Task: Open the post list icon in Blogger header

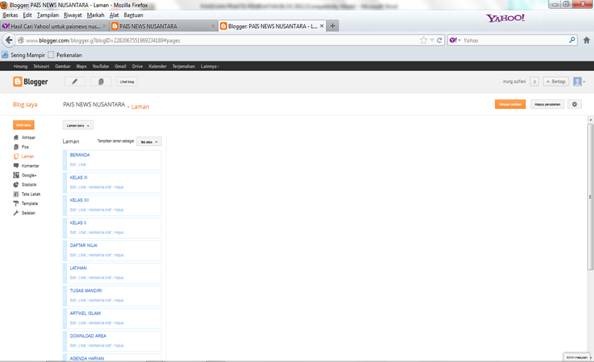Action: pyautogui.click(x=101, y=81)
